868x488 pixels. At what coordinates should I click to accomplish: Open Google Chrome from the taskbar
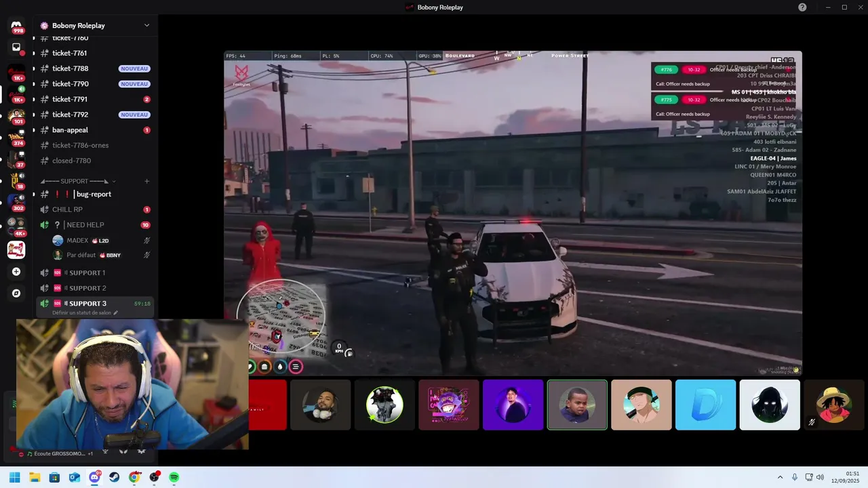[134, 477]
